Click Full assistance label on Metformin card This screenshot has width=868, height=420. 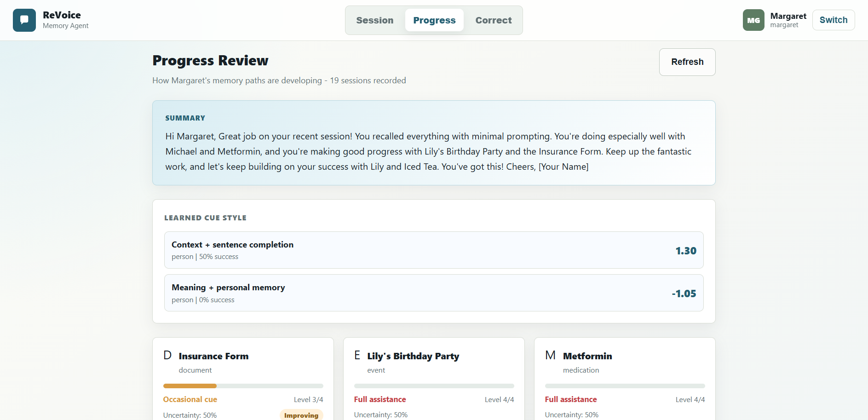(x=571, y=399)
